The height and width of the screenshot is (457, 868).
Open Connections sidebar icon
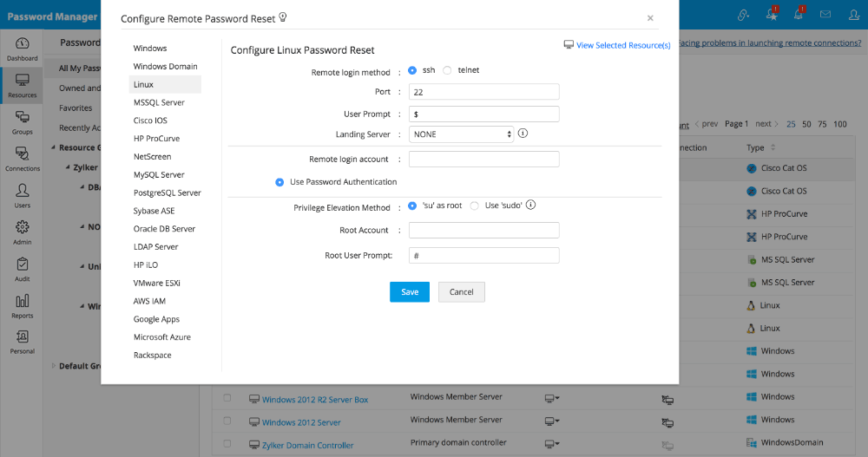coord(23,158)
